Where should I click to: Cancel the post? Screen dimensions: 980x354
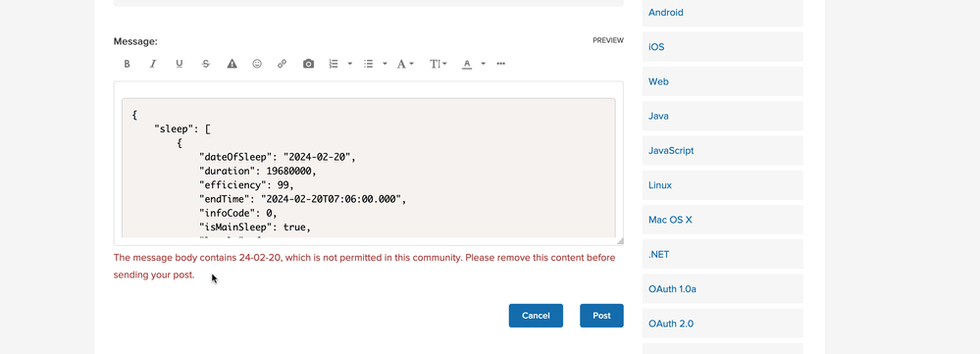point(536,316)
